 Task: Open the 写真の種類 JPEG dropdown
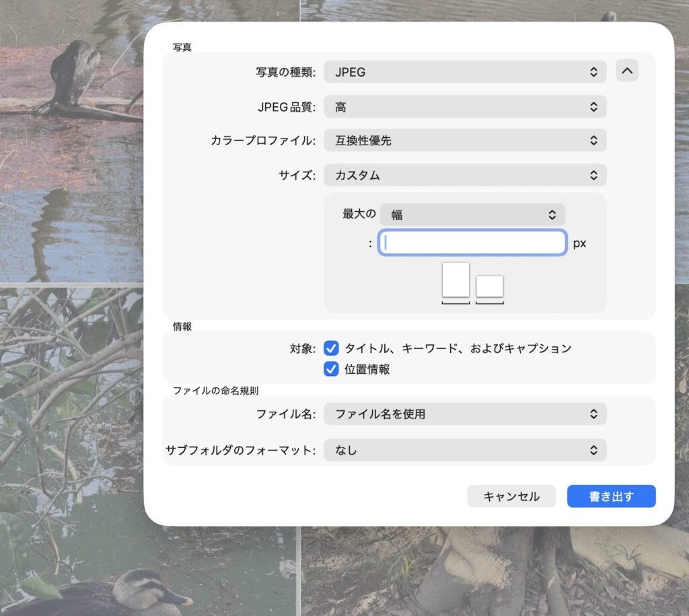465,72
